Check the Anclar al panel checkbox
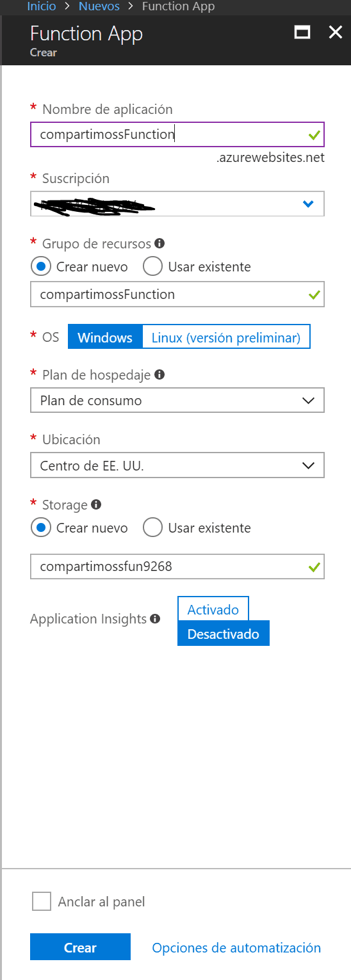 (x=42, y=902)
